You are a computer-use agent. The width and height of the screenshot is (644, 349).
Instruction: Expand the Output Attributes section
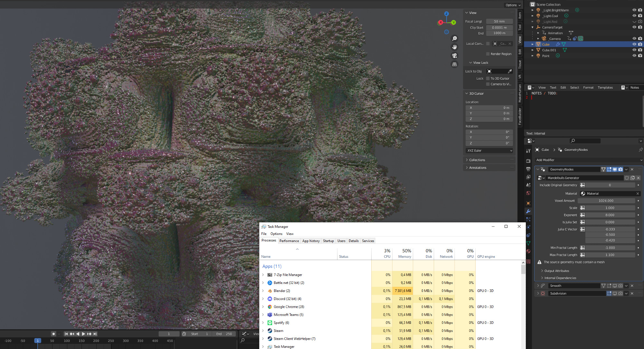point(556,271)
